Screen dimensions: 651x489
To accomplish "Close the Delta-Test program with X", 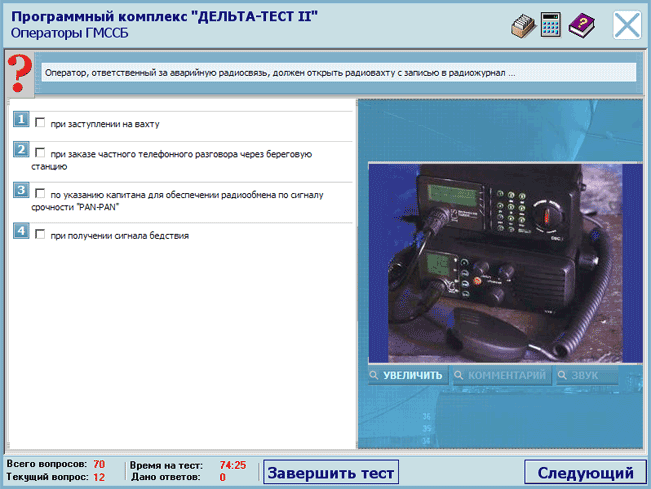I will 627,25.
